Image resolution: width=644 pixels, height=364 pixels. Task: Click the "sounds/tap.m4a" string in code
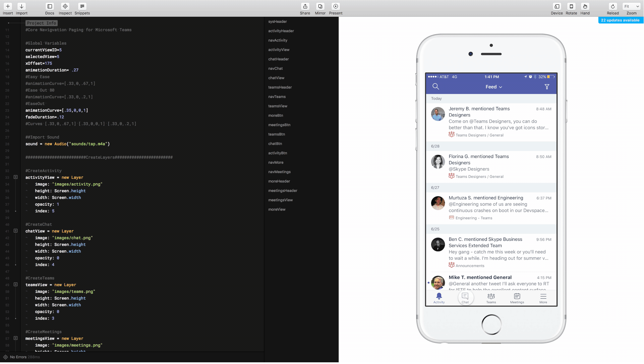(88, 144)
